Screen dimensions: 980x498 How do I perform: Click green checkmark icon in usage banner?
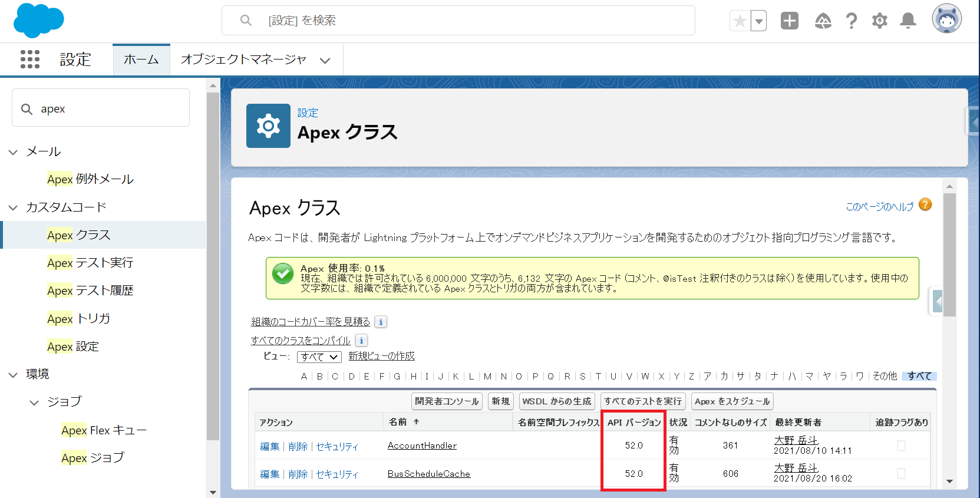point(283,273)
